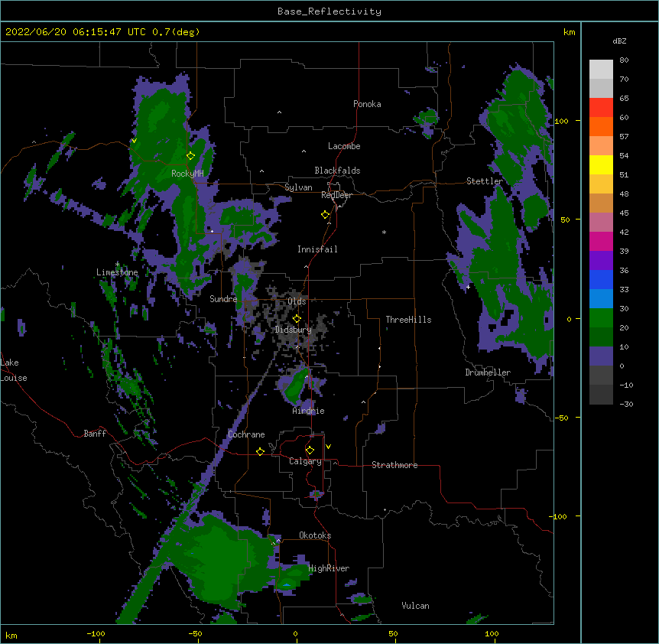Click the RockyMH label

[187, 174]
